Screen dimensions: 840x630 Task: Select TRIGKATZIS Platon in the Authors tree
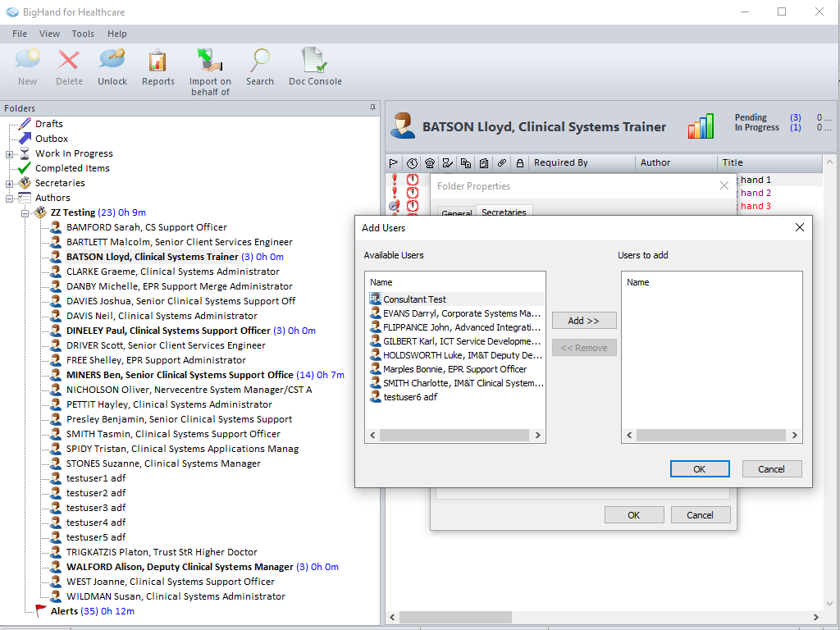[x=162, y=552]
